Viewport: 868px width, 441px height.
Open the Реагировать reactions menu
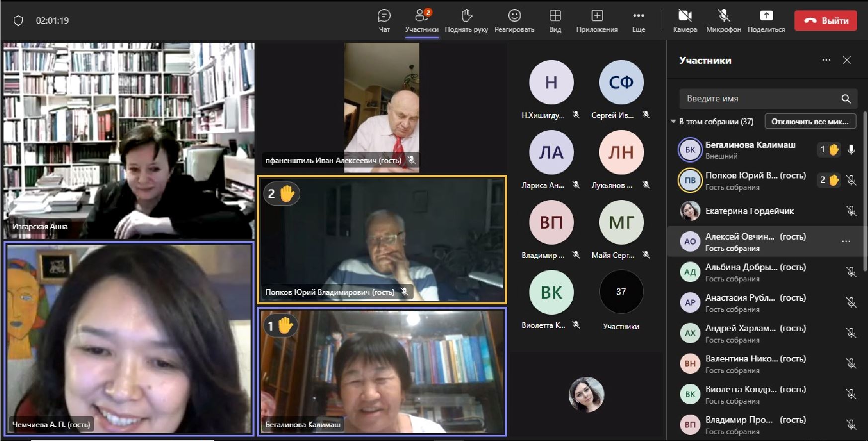click(x=514, y=16)
